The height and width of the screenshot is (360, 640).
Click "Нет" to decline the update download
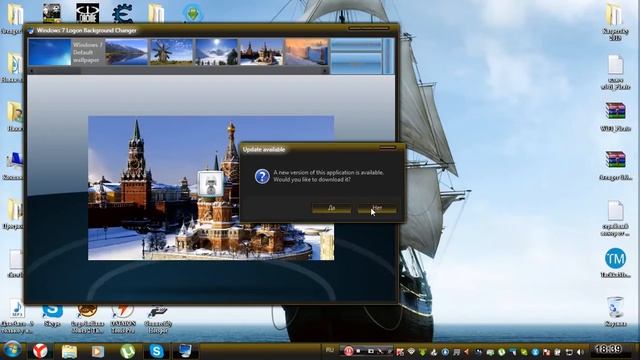(x=377, y=208)
